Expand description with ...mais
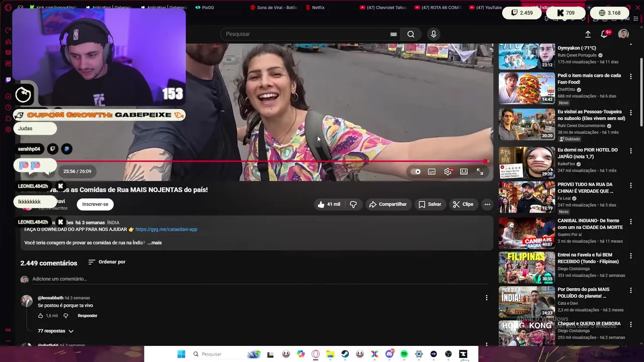The width and height of the screenshot is (644, 362). click(x=154, y=243)
